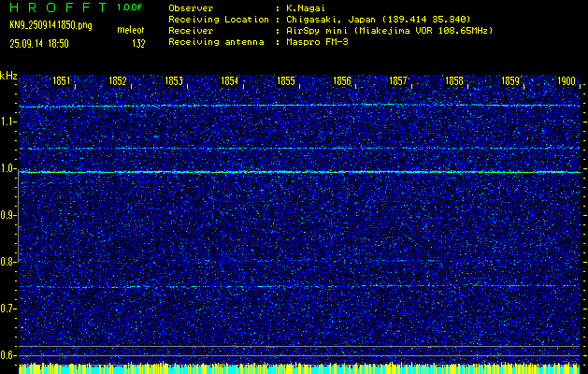Click frequency axis label 0.9
This screenshot has width=588, height=374.
[x=7, y=215]
